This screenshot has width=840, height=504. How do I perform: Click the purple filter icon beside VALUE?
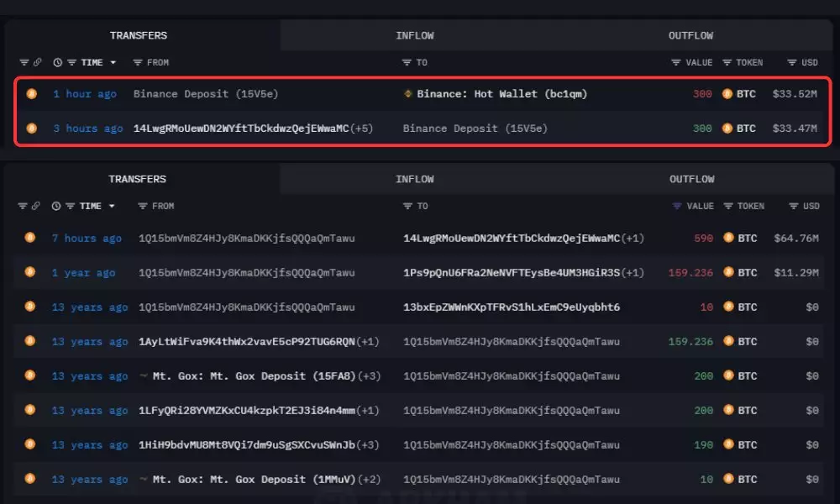tap(677, 206)
